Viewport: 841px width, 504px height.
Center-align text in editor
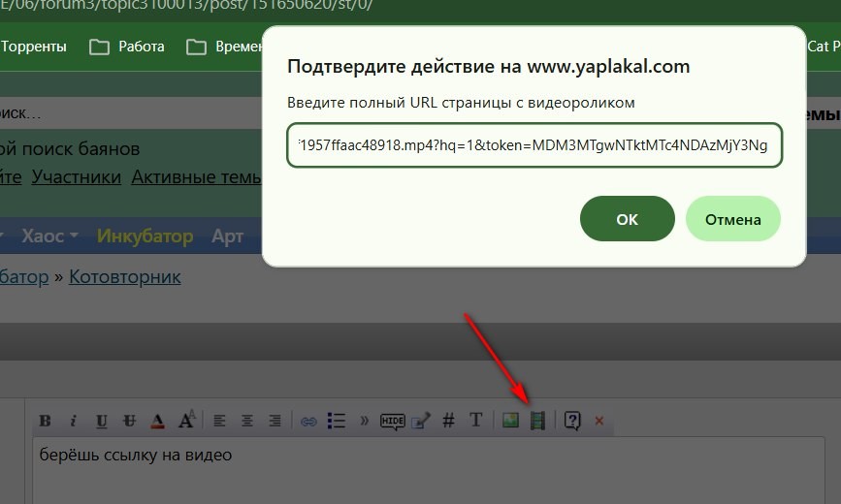pyautogui.click(x=247, y=421)
